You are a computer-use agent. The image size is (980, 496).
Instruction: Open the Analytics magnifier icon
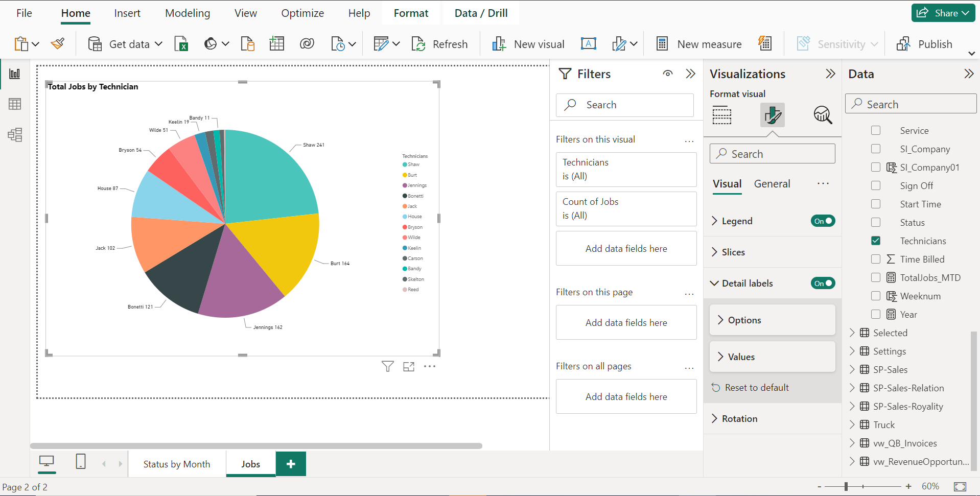(823, 115)
